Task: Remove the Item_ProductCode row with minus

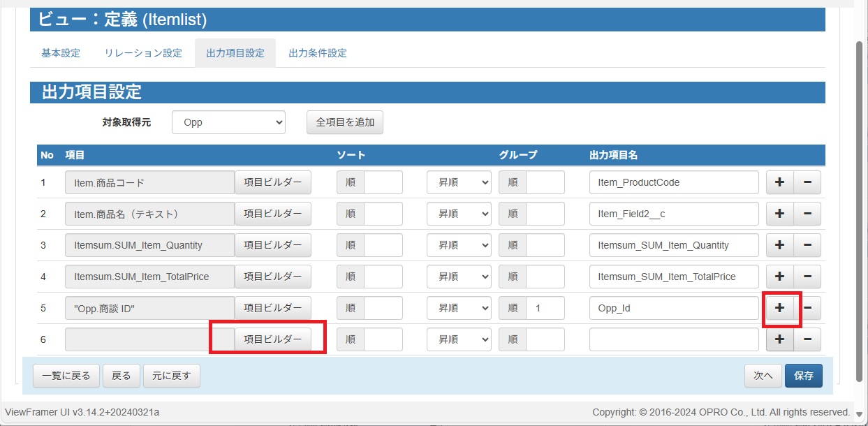Action: (x=807, y=182)
